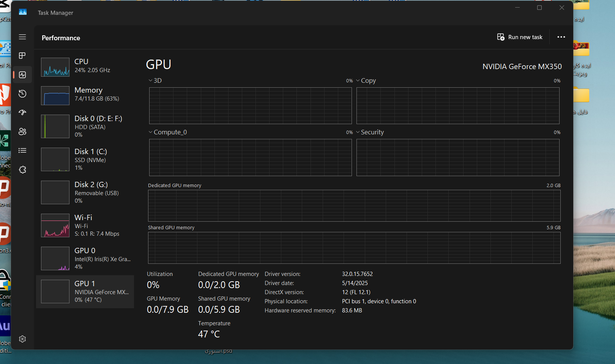Click the Dedicated GPU memory graph

point(354,206)
